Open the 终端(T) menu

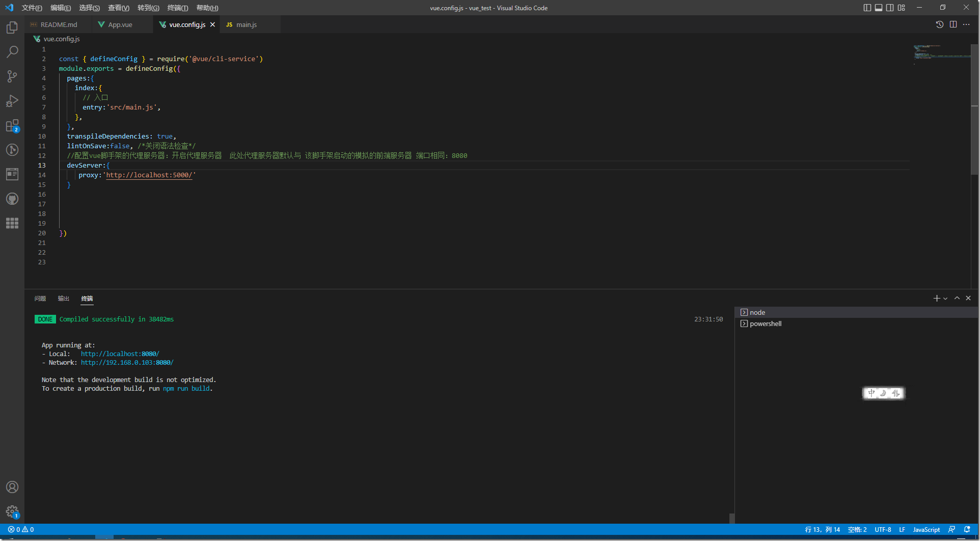point(178,8)
